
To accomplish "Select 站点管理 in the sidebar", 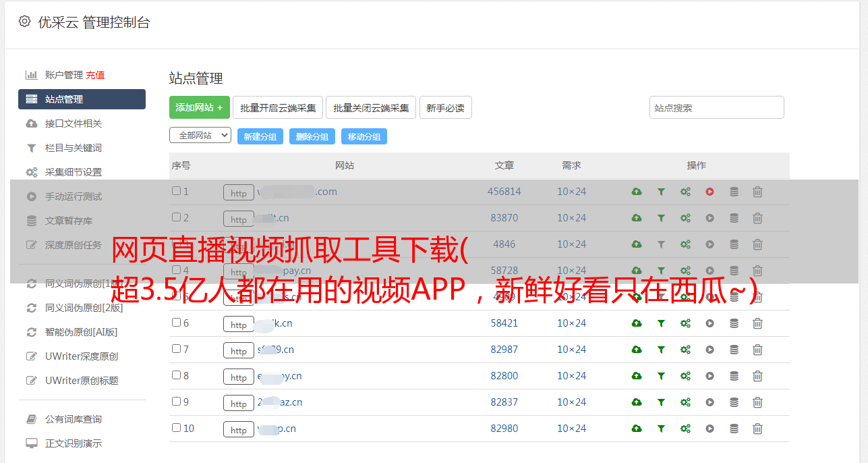I will 82,99.
